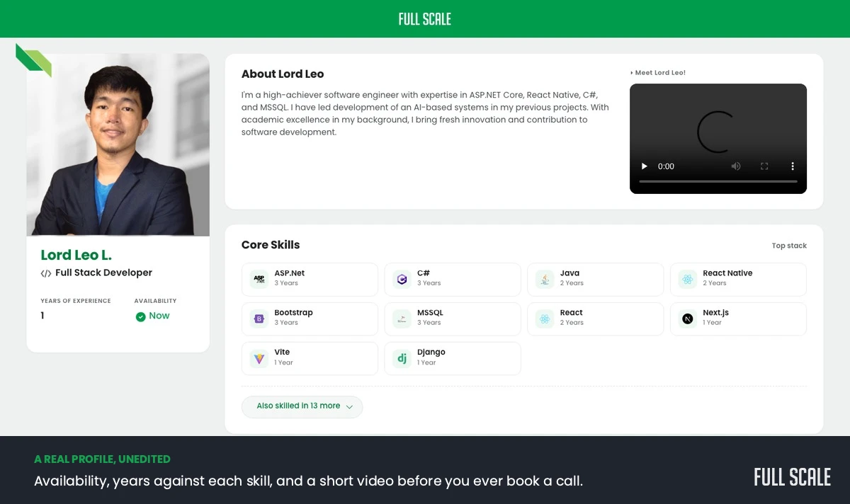Click the React Native atom icon
Image resolution: width=850 pixels, height=504 pixels.
click(687, 280)
